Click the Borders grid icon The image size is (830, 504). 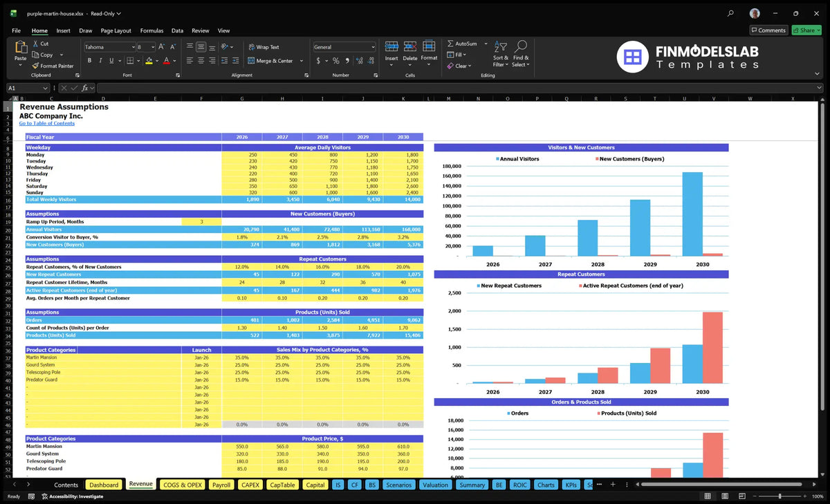pos(130,61)
